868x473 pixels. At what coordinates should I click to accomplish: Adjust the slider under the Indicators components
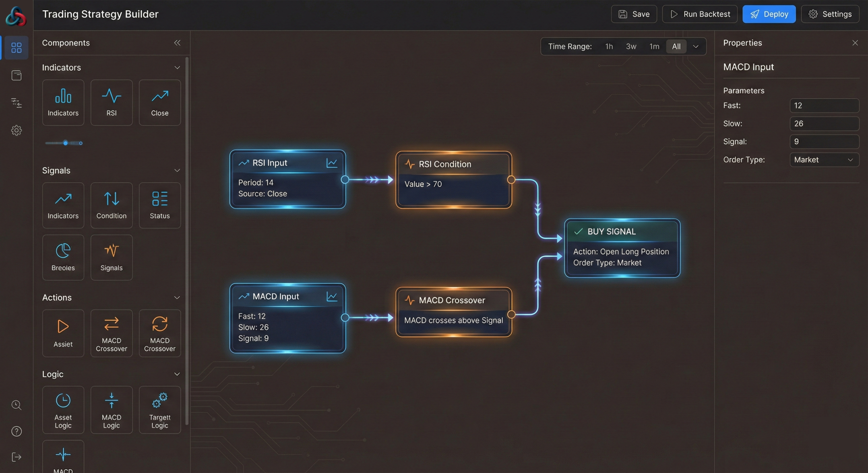tap(65, 143)
